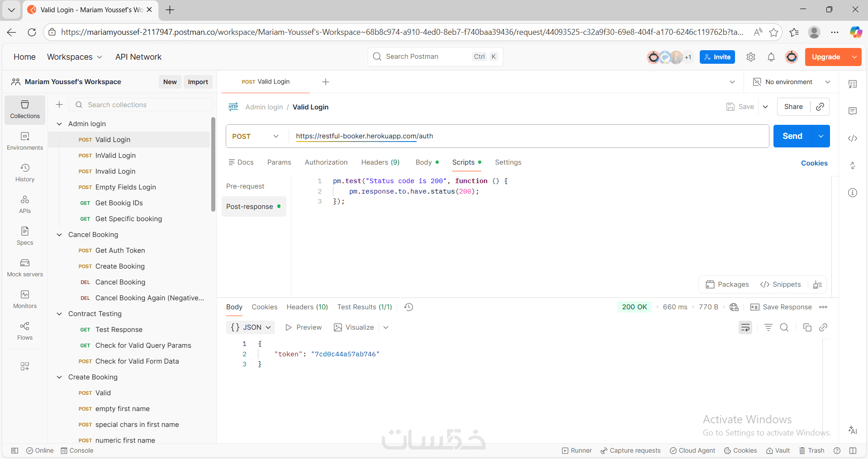Open the Collections sidebar panel

[25, 110]
